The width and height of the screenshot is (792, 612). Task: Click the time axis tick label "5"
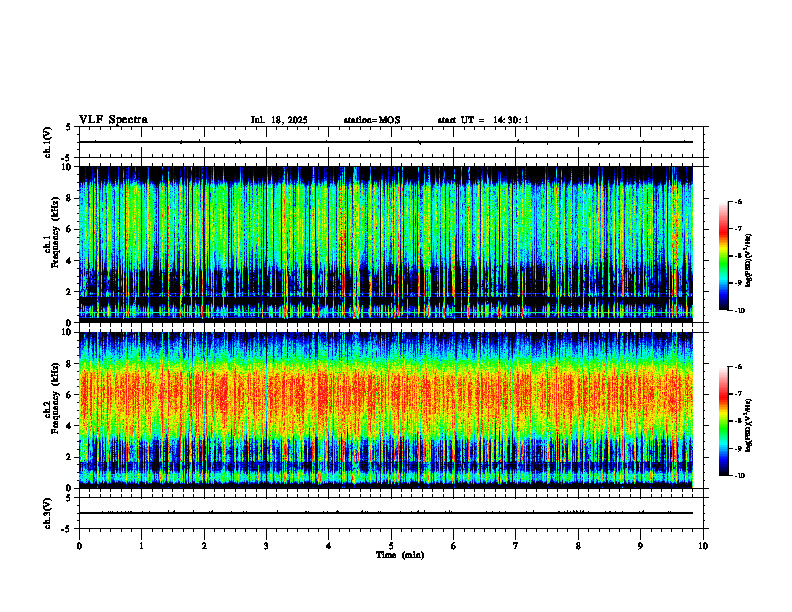tap(391, 546)
